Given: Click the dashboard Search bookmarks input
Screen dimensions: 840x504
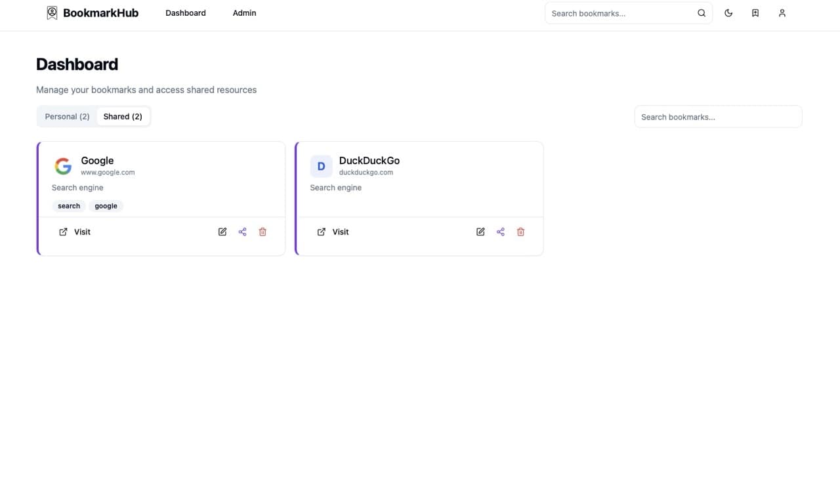Looking at the screenshot, I should click(718, 117).
